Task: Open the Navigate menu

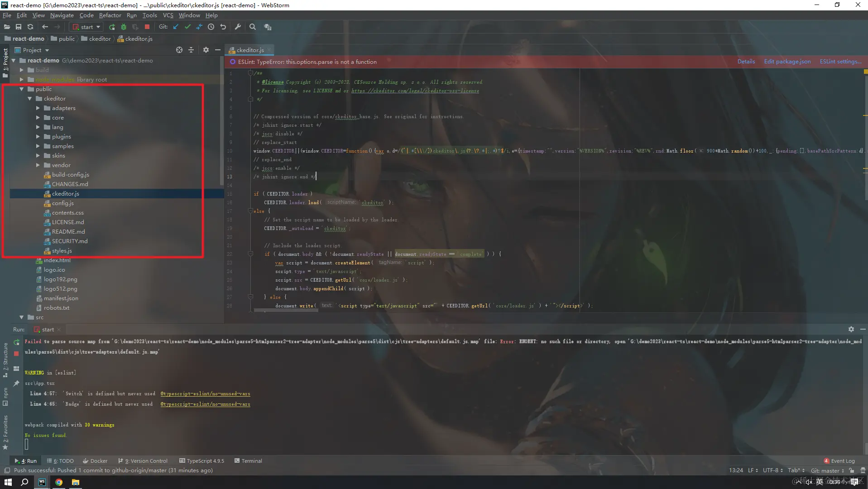Action: (x=62, y=15)
